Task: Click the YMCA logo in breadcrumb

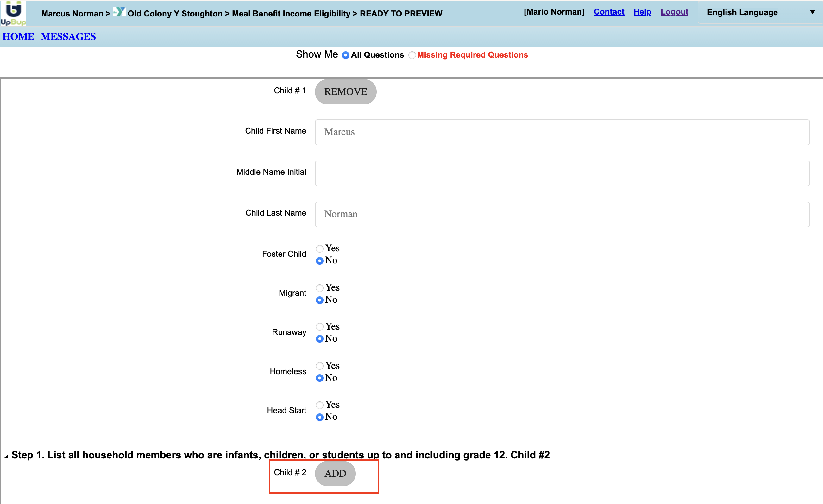Action: pyautogui.click(x=119, y=12)
